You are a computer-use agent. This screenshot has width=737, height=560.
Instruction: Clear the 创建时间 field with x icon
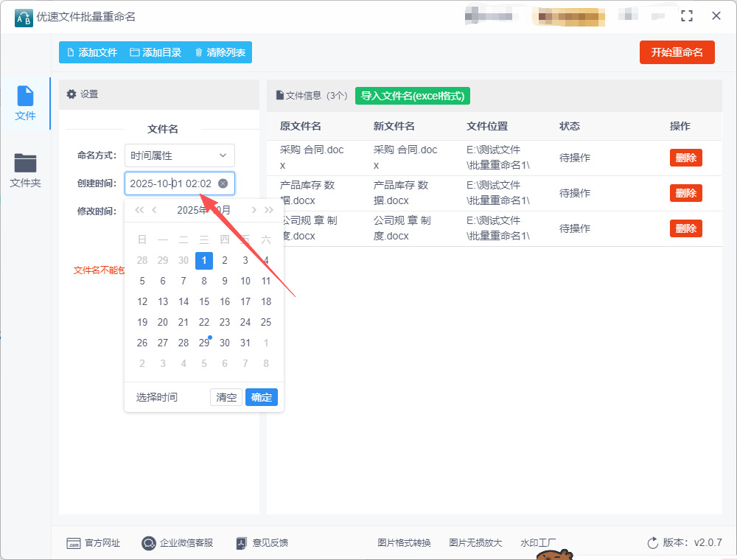click(x=223, y=183)
